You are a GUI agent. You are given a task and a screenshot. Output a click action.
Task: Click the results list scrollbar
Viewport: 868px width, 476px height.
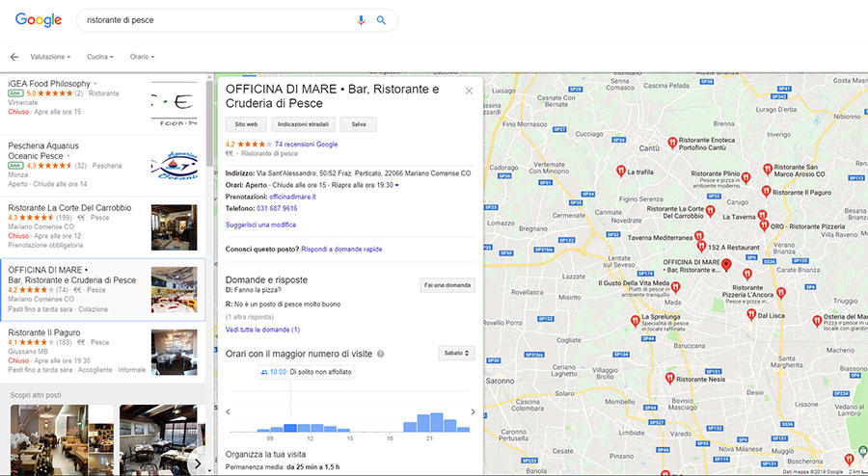click(x=208, y=122)
